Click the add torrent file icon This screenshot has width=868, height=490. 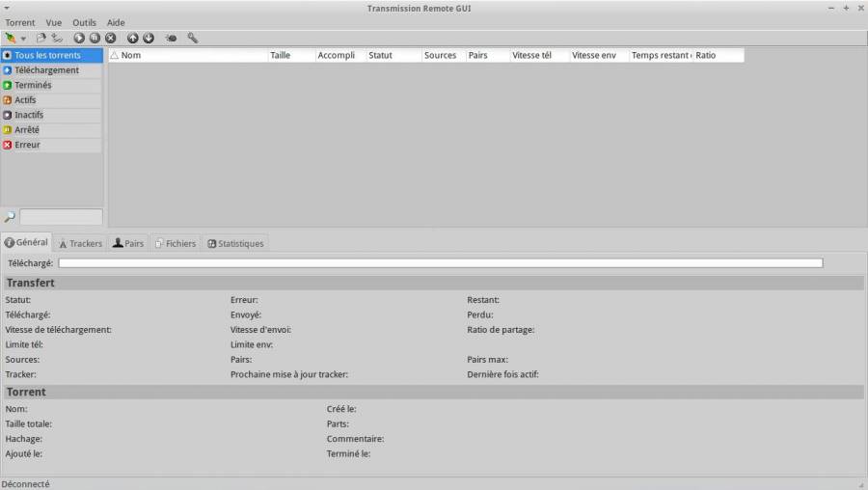click(41, 38)
